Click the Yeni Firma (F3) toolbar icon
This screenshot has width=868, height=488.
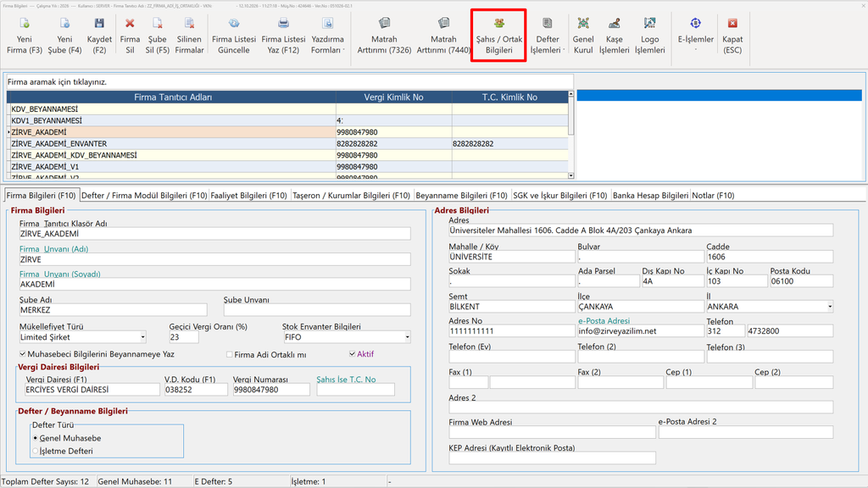click(x=25, y=36)
